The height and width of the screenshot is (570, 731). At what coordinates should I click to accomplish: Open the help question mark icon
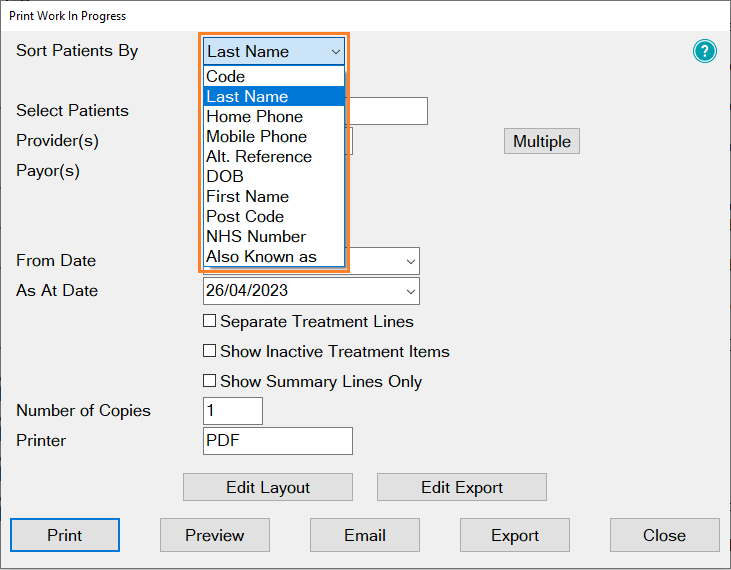[x=704, y=51]
